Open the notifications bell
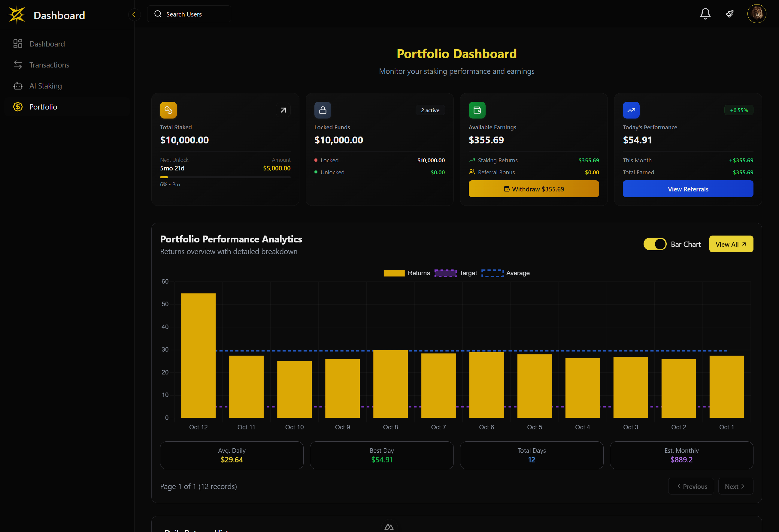This screenshot has height=532, width=779. [705, 14]
